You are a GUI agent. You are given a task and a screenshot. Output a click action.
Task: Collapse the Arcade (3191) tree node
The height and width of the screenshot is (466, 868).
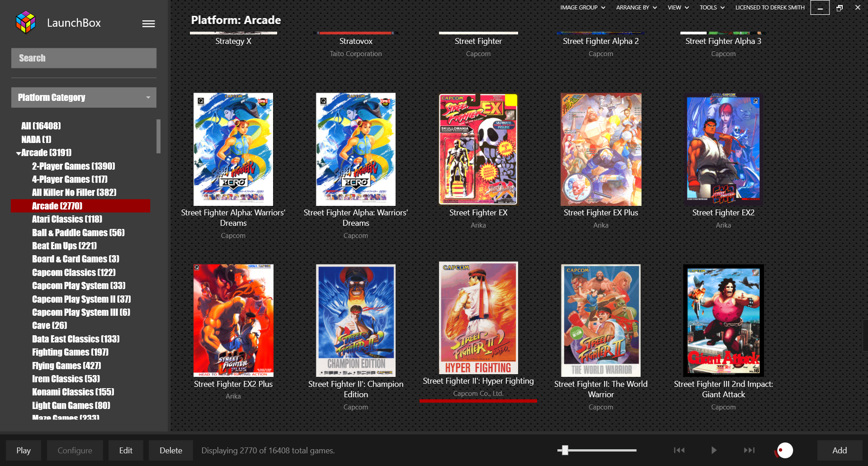(19, 153)
